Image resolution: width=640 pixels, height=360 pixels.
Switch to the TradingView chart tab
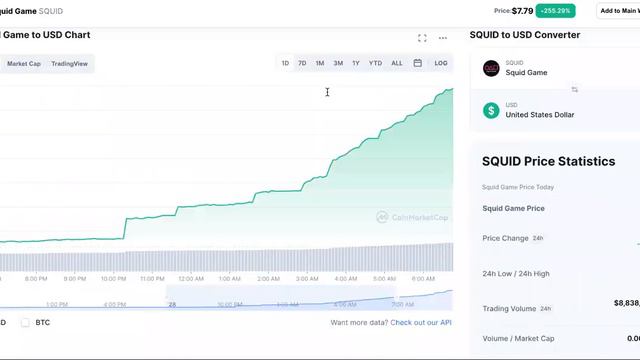(69, 64)
